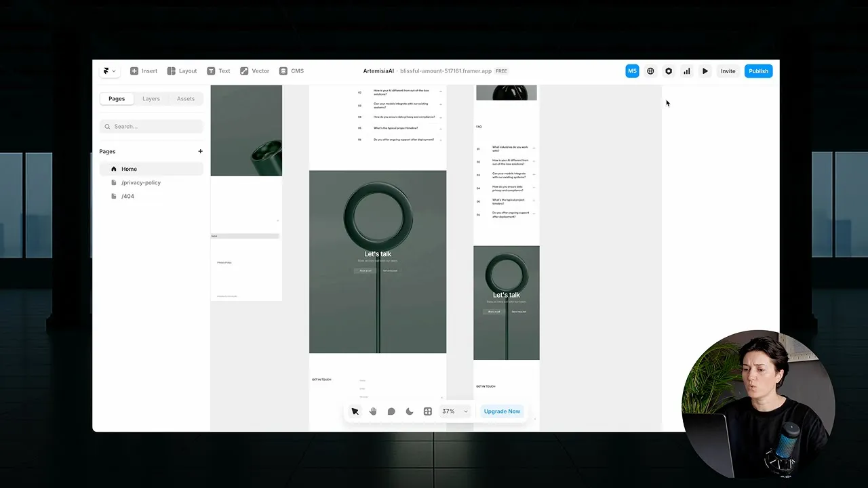Open the 37% zoom dropdown
This screenshot has width=868, height=488.
pos(455,411)
